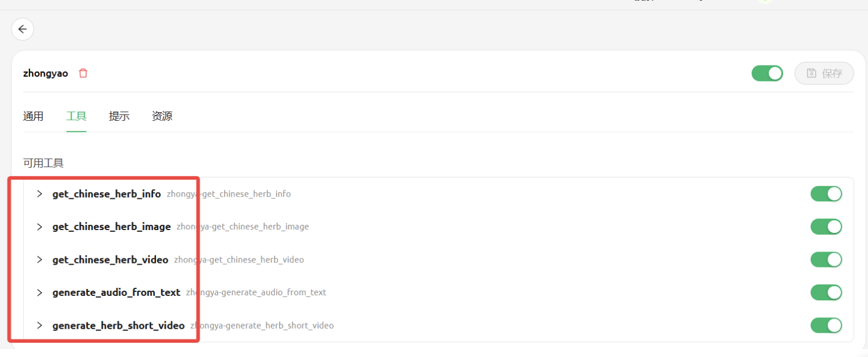
Task: Click the back arrow button
Action: click(23, 29)
